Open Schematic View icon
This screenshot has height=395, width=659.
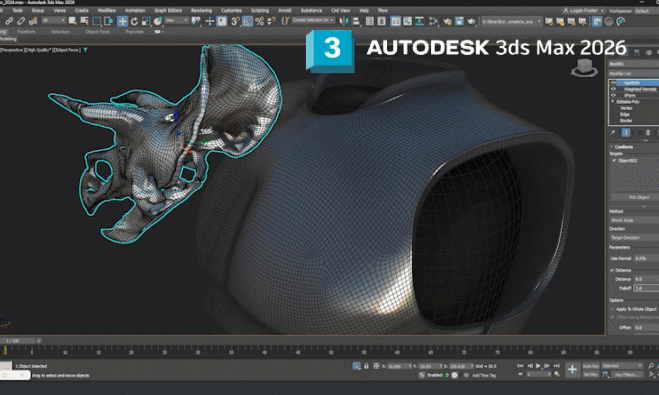point(419,21)
